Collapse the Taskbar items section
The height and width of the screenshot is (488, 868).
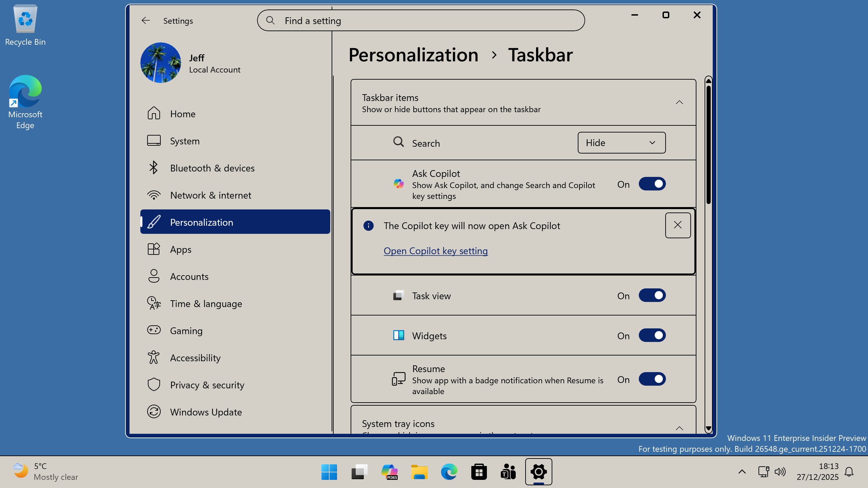click(679, 102)
